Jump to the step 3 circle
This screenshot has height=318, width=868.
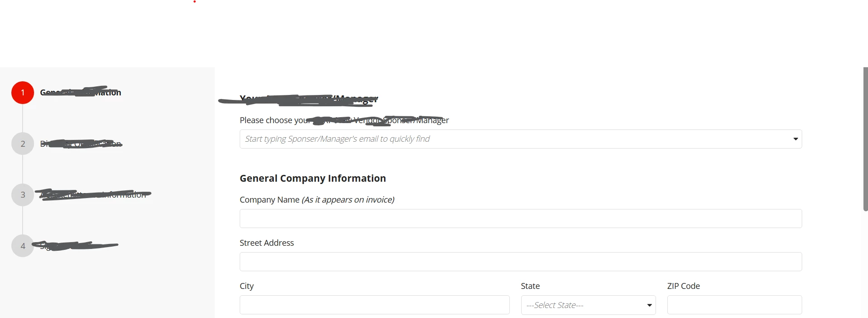(x=23, y=195)
